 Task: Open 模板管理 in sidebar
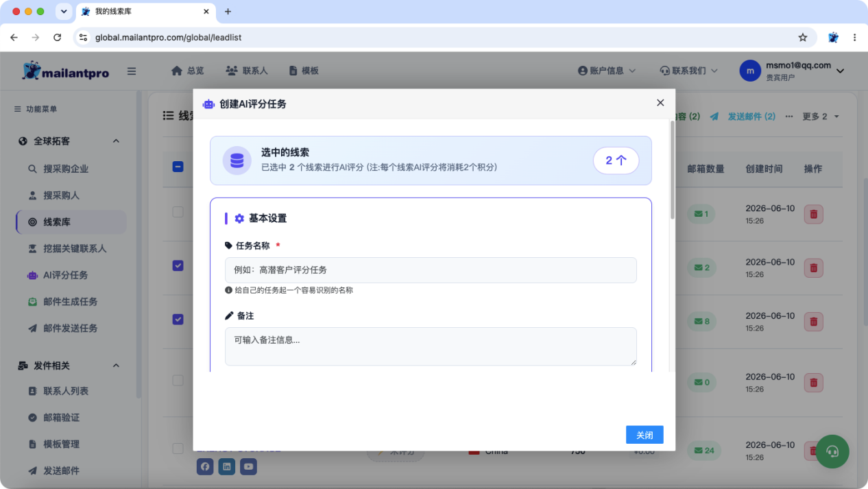coord(62,444)
